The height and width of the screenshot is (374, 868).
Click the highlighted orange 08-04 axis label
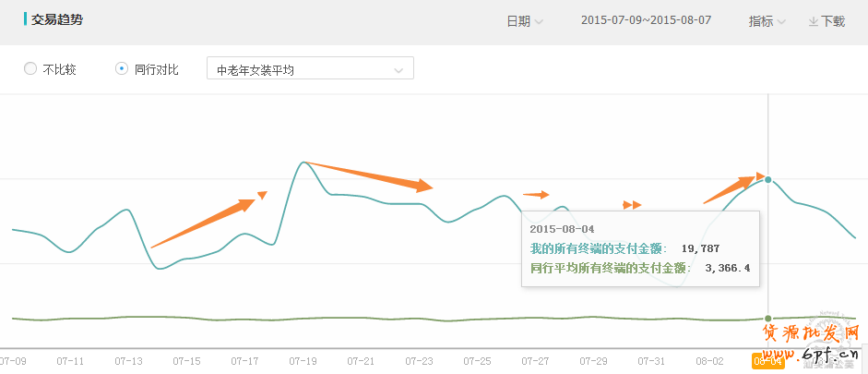(767, 361)
